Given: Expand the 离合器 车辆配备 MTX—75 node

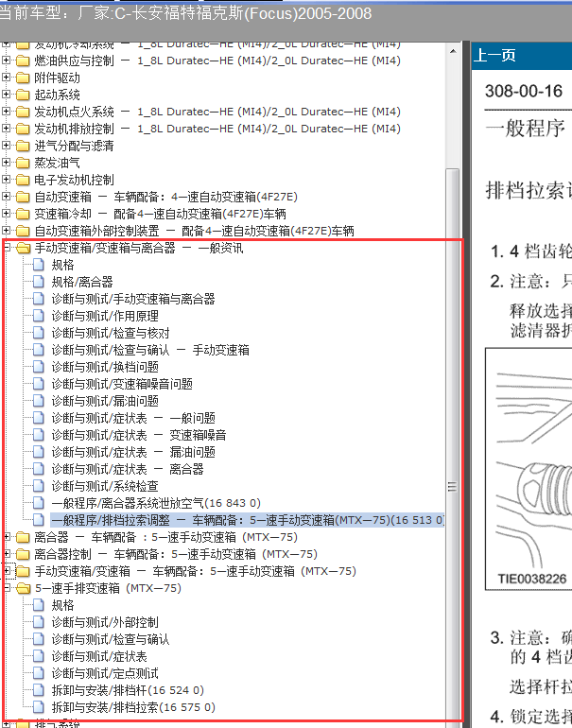Looking at the screenshot, I should click(6, 537).
